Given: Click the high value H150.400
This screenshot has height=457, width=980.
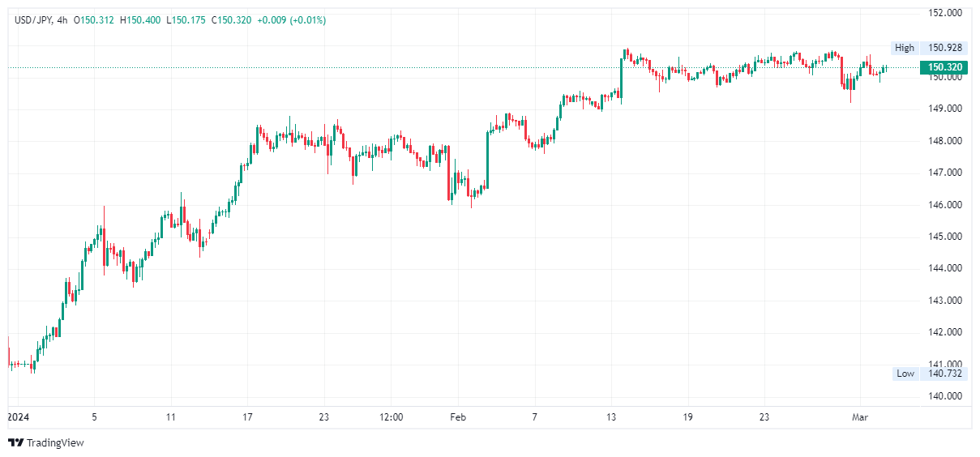Looking at the screenshot, I should click(x=141, y=20).
